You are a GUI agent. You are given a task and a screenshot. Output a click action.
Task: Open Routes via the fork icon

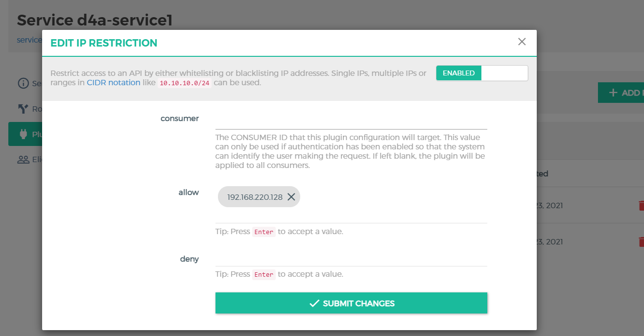(x=23, y=109)
